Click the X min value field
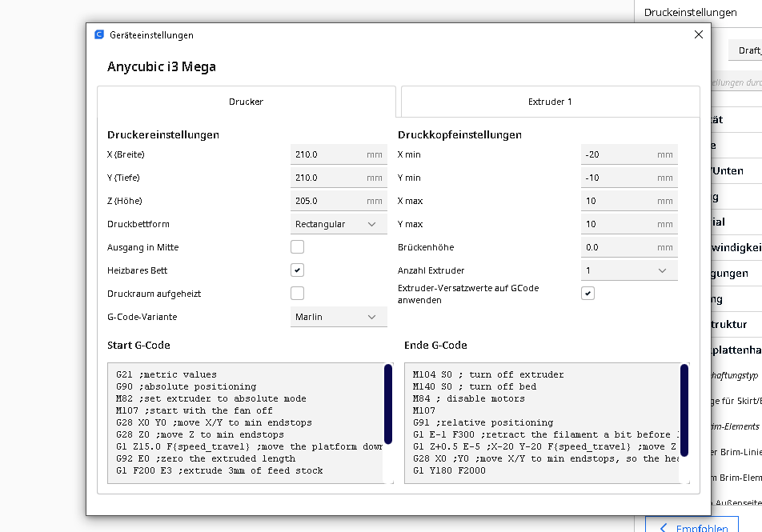The width and height of the screenshot is (762, 532). point(619,154)
